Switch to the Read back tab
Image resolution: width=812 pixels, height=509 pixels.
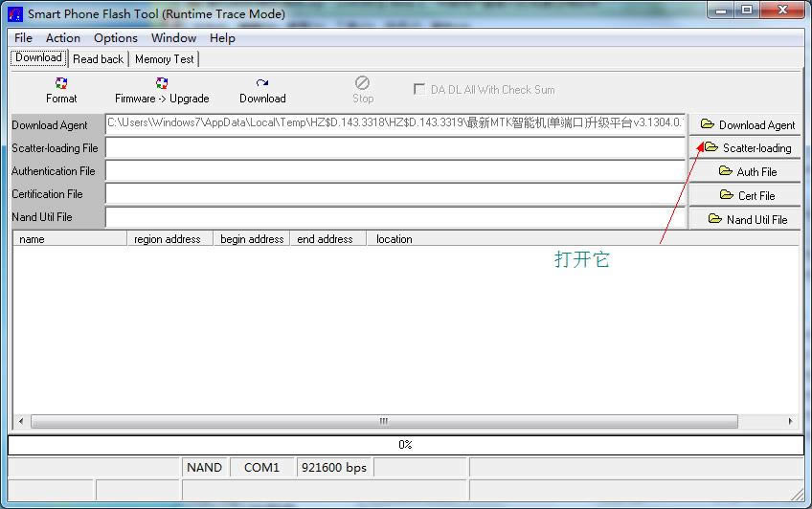(x=98, y=59)
